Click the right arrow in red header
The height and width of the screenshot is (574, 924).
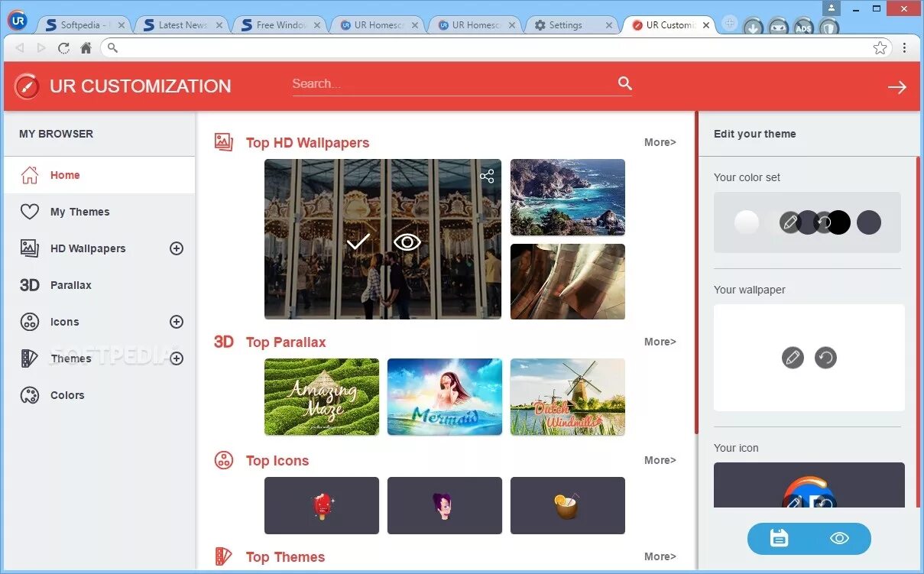pos(897,87)
